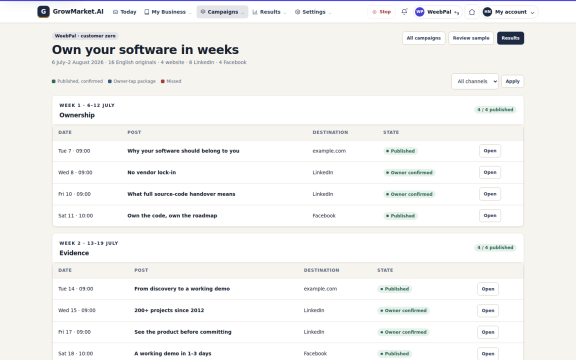
Task: Click LinkedIn destination in Wed 15 row
Action: 314,310
